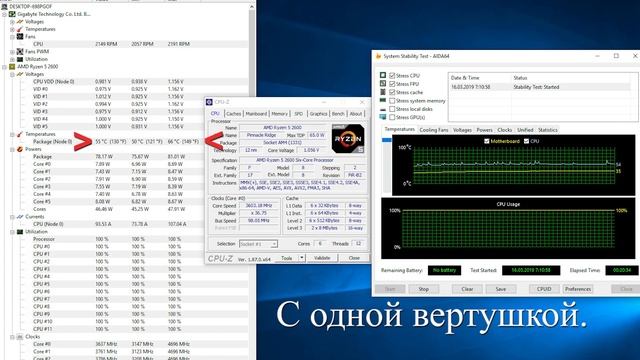This screenshot has height=360, width=640.
Task: Expand the Gigabyte Temperatures node
Action: pos(12,29)
